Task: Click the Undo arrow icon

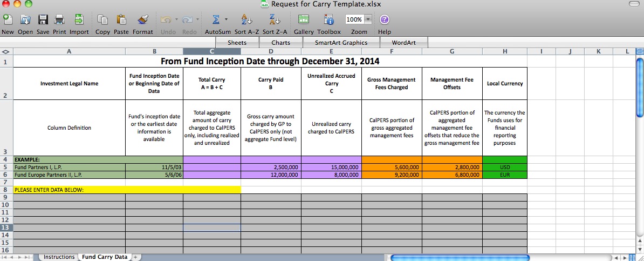Action: pos(166,19)
